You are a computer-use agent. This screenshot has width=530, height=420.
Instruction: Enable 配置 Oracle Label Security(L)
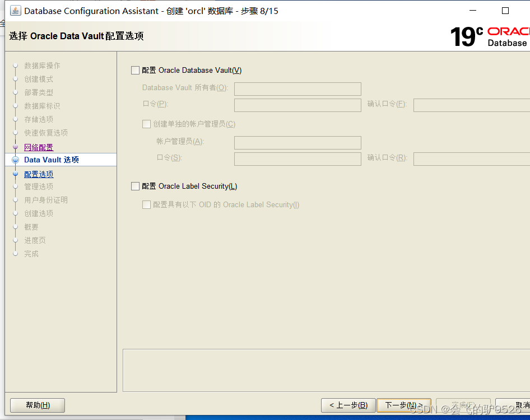click(x=134, y=185)
